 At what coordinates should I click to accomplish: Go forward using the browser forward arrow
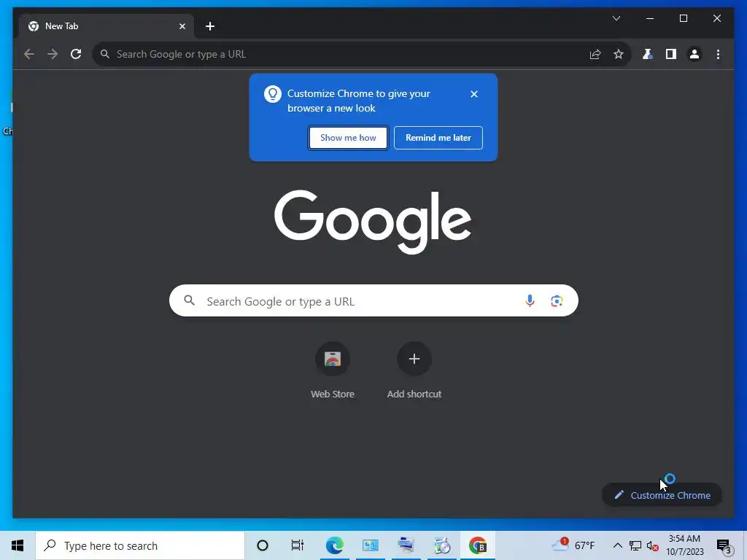53,54
